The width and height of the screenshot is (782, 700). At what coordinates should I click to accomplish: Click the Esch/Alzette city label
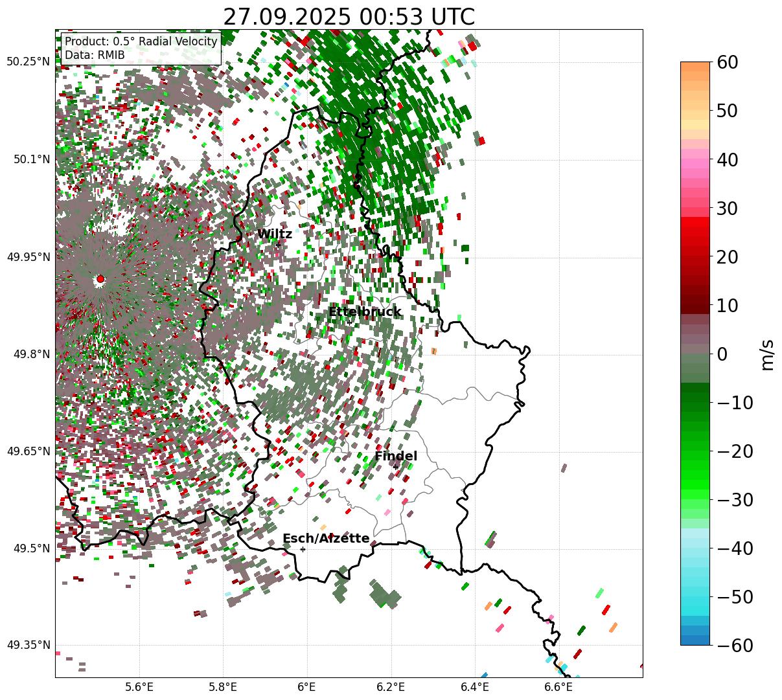click(x=326, y=539)
